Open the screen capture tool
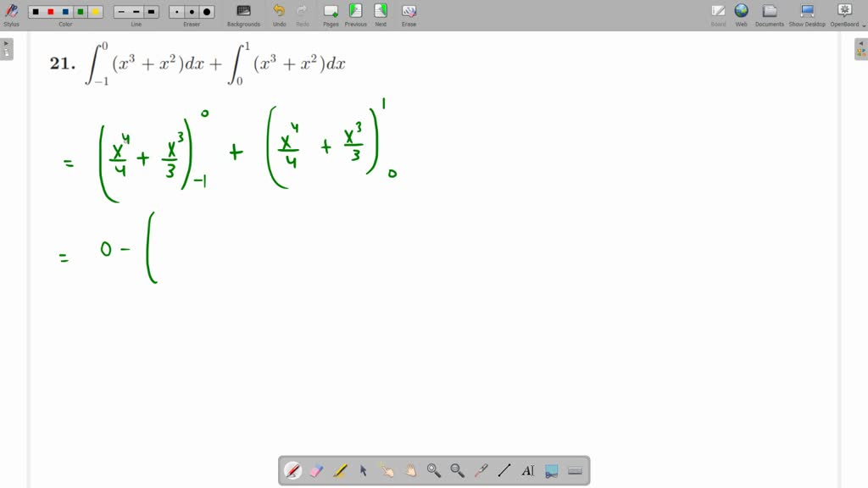This screenshot has height=488, width=868. (549, 470)
